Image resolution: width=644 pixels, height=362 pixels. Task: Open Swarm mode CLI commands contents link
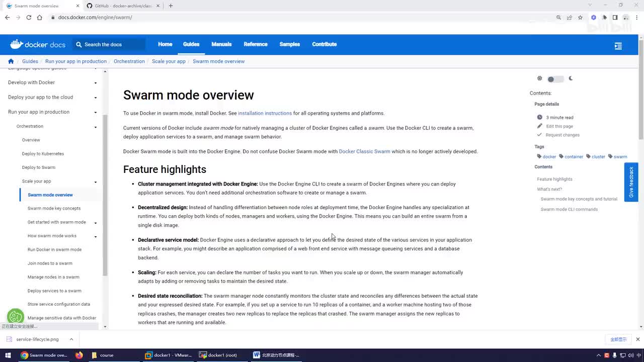click(x=569, y=209)
